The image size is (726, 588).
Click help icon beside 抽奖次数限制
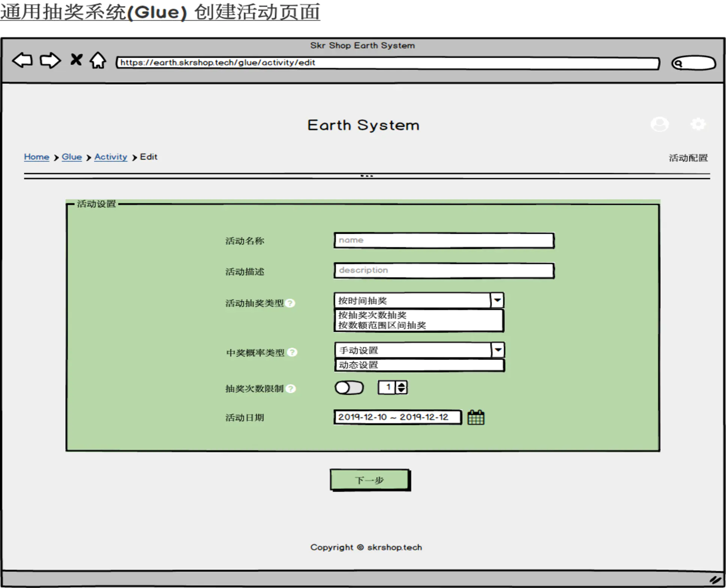click(x=291, y=389)
